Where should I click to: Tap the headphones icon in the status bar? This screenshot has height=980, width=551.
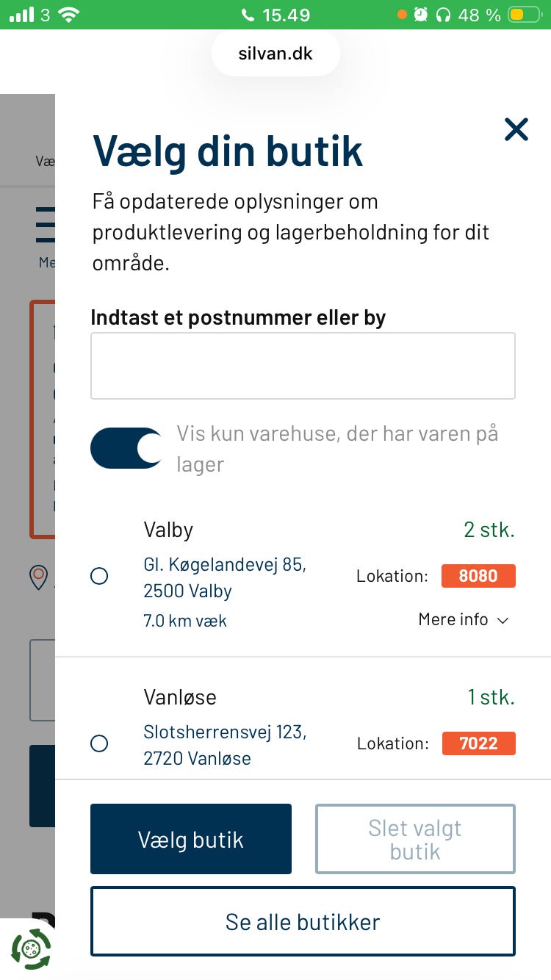[443, 15]
